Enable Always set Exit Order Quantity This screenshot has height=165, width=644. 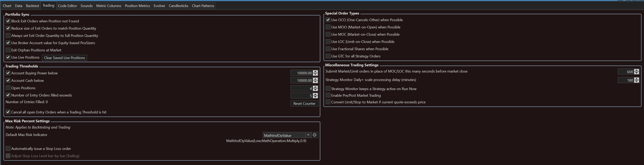(8, 35)
